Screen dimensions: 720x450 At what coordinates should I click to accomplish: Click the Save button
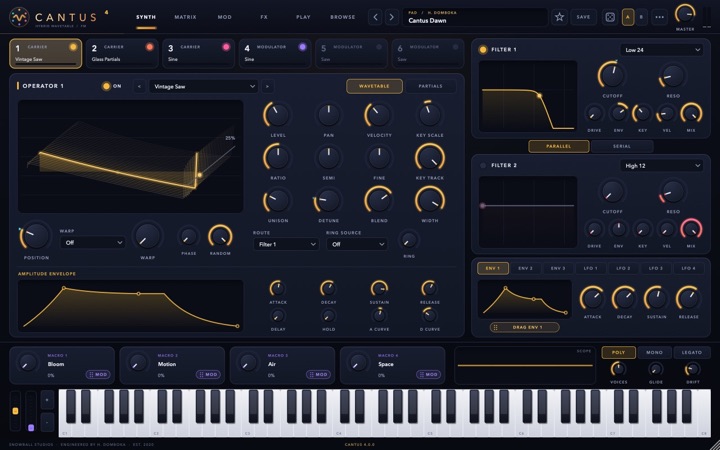(x=584, y=17)
